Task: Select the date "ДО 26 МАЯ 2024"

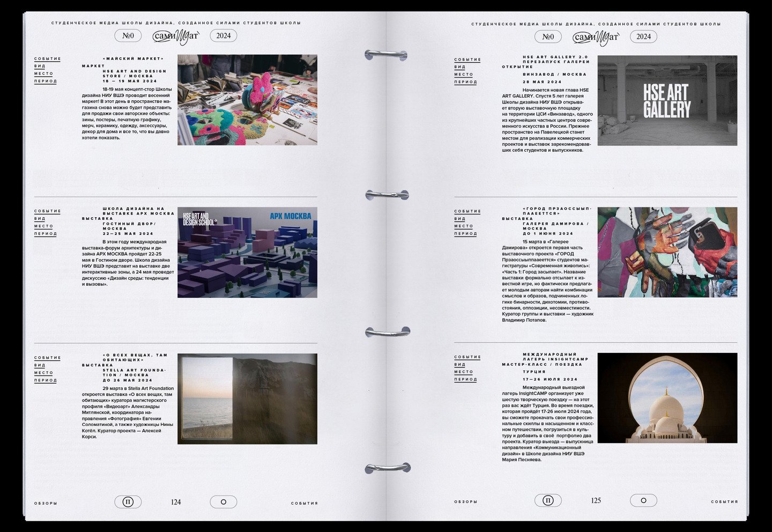Action: tap(127, 380)
